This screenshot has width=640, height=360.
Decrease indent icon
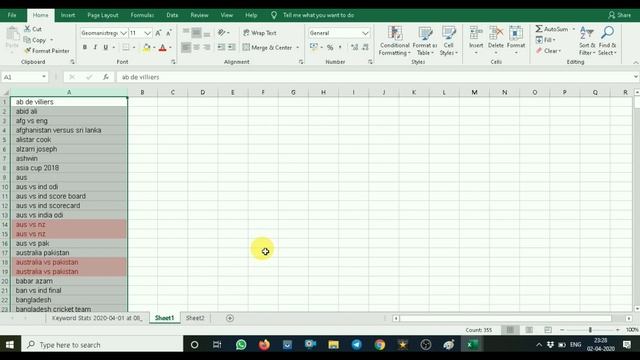click(221, 47)
